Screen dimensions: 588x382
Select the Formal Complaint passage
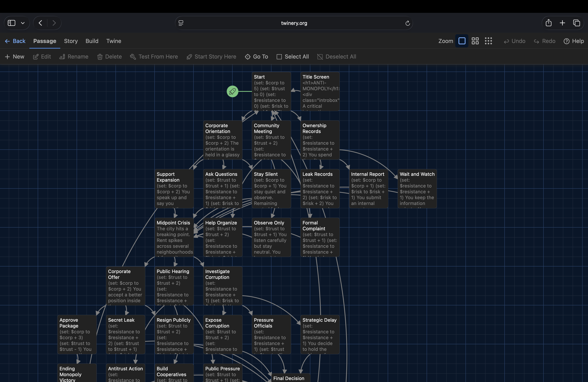(x=320, y=237)
